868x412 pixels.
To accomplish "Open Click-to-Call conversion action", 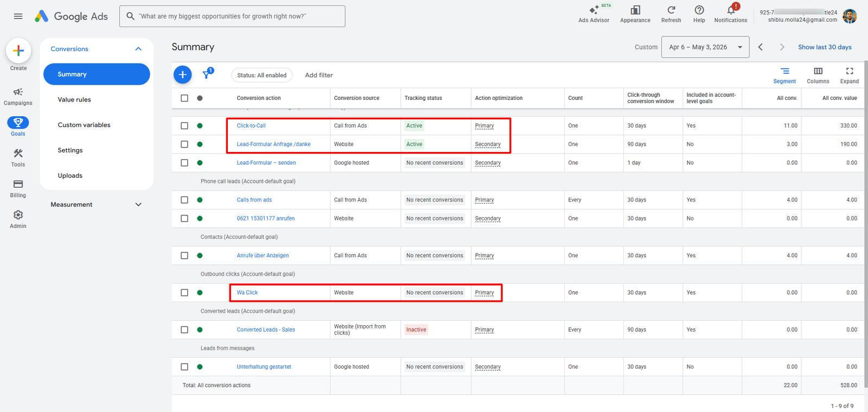I will coord(251,126).
